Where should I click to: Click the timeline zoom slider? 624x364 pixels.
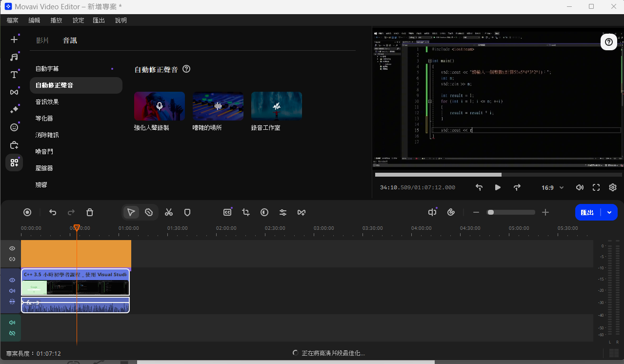511,212
